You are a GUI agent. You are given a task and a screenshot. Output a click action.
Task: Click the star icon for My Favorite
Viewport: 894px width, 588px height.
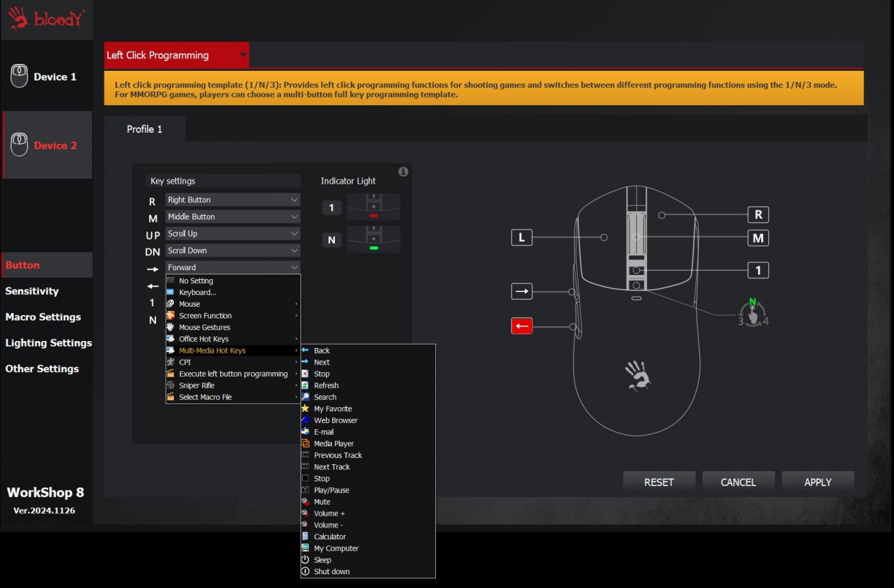click(305, 409)
